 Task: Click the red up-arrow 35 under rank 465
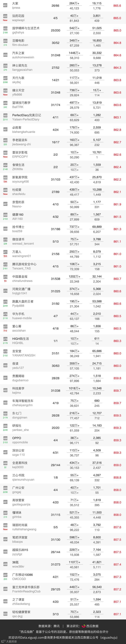5,182
